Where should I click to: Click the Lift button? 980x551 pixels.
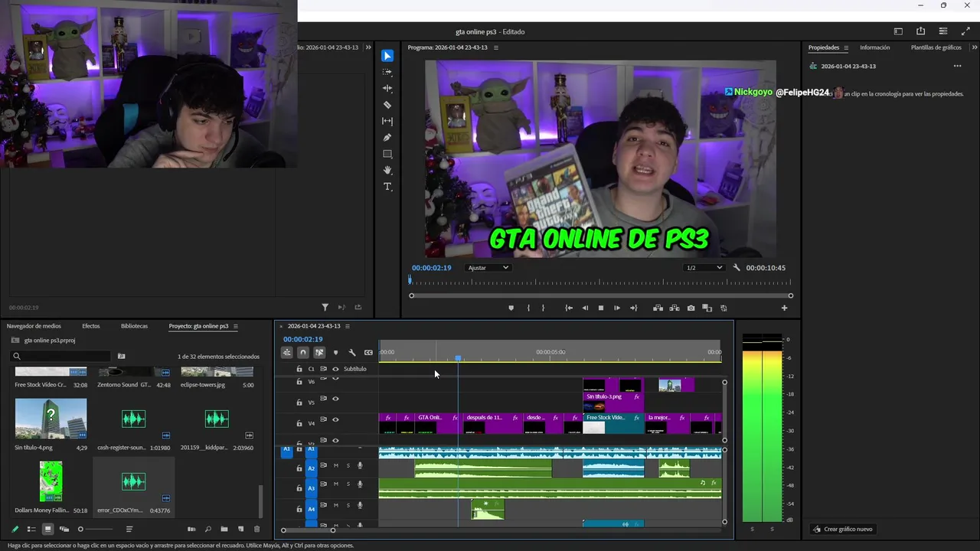click(x=658, y=308)
